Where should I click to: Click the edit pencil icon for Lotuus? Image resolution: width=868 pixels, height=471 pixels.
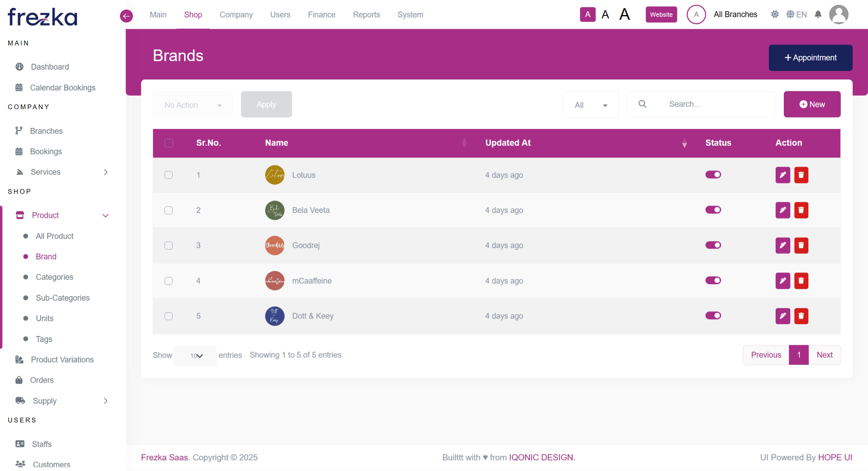pyautogui.click(x=783, y=175)
